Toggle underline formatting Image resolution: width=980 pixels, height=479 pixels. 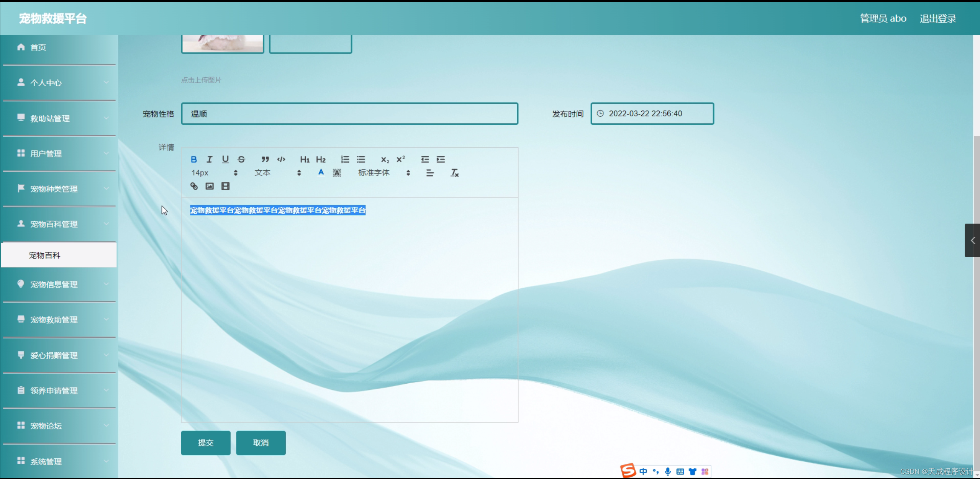(225, 159)
